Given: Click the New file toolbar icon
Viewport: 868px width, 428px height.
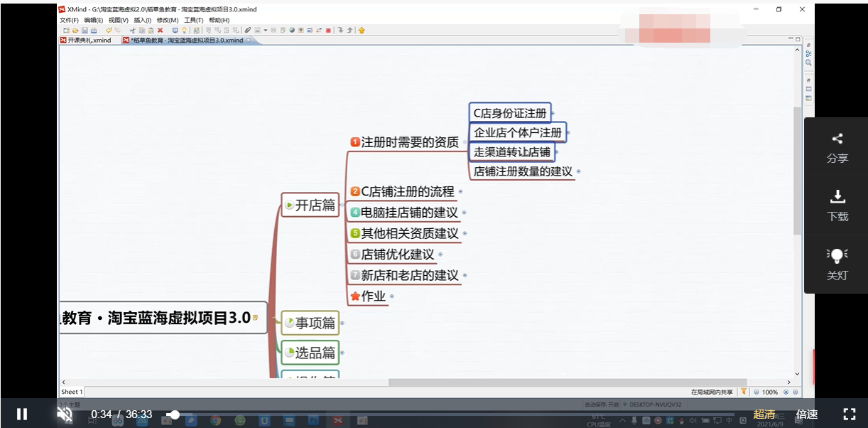Looking at the screenshot, I should tap(66, 31).
